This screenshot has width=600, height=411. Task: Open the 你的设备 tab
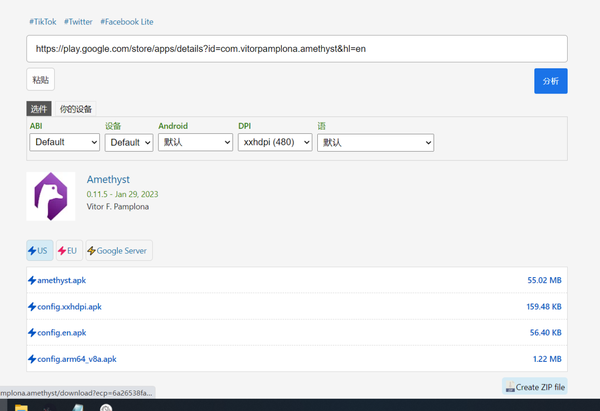[75, 109]
